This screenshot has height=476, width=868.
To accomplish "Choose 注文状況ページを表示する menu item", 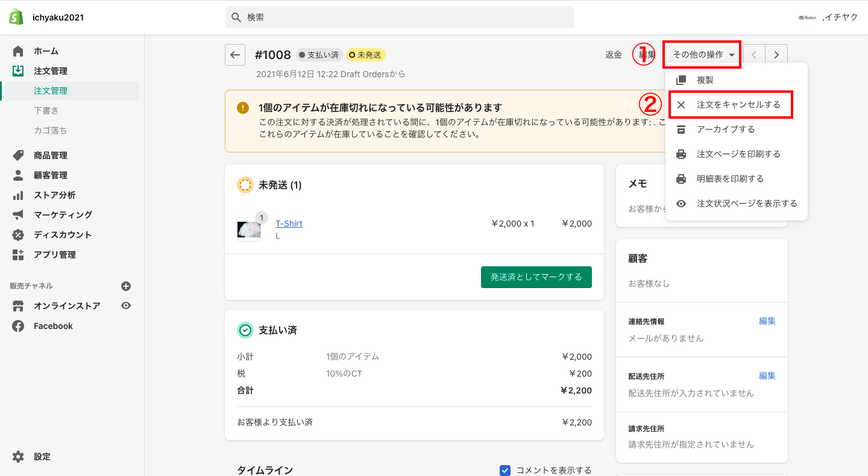I will (x=737, y=204).
